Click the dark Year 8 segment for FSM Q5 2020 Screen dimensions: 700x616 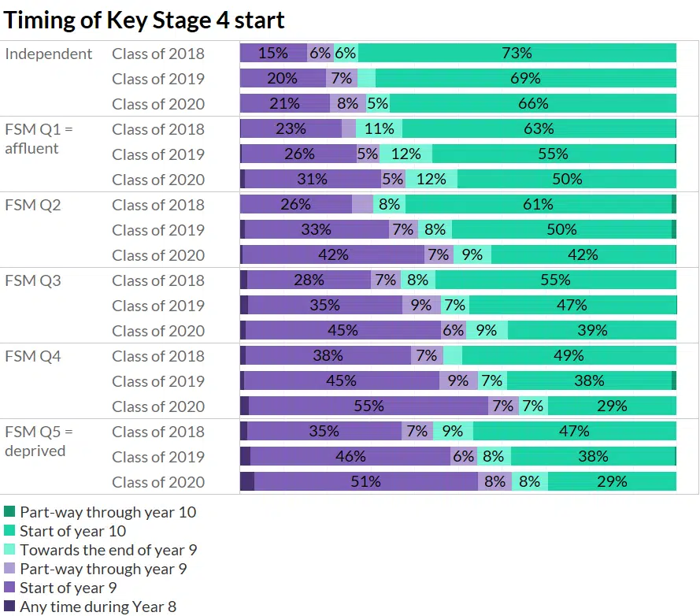(x=247, y=482)
